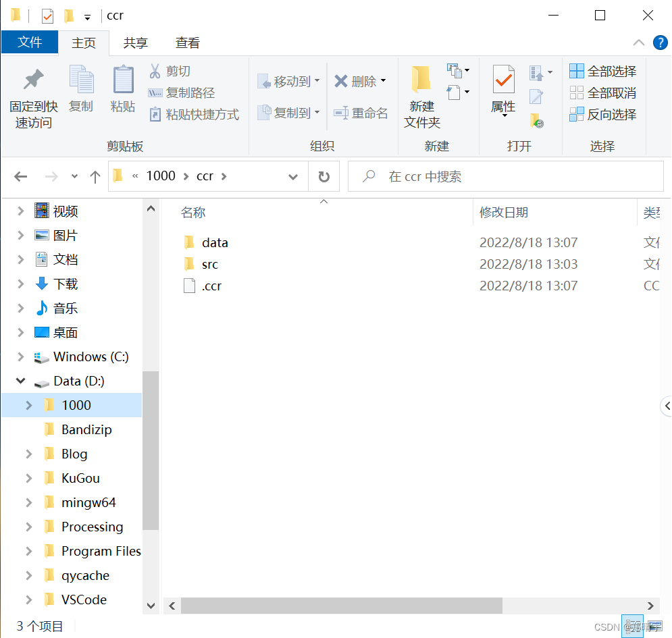Collapse the Data (D:) drive
Viewport: 672px width, 638px height.
click(20, 381)
